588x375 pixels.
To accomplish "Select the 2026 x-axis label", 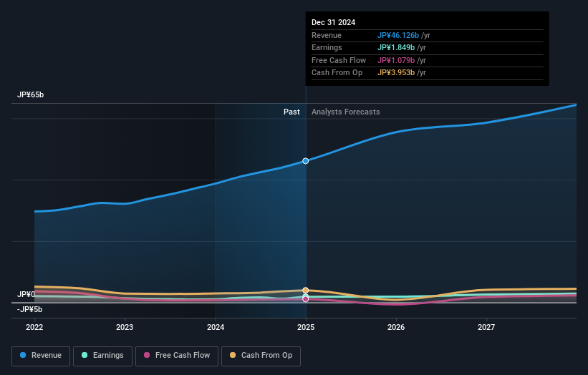I will click(396, 327).
